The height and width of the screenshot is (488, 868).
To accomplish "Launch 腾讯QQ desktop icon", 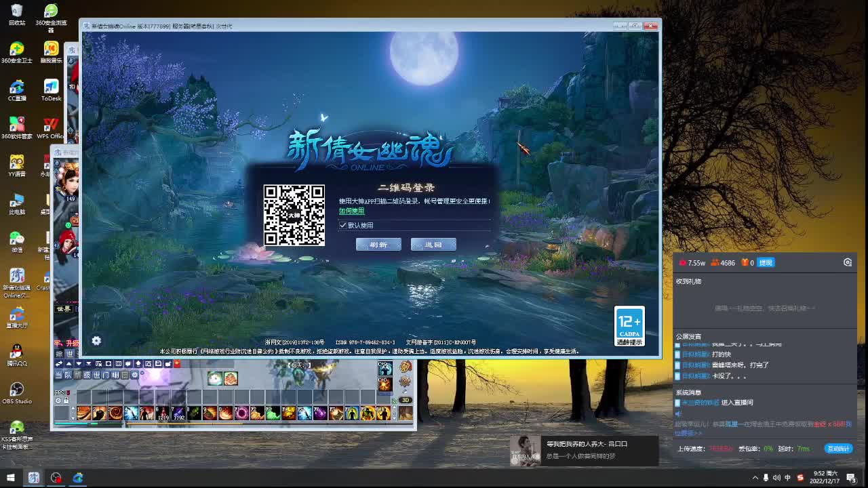I will pyautogui.click(x=17, y=356).
